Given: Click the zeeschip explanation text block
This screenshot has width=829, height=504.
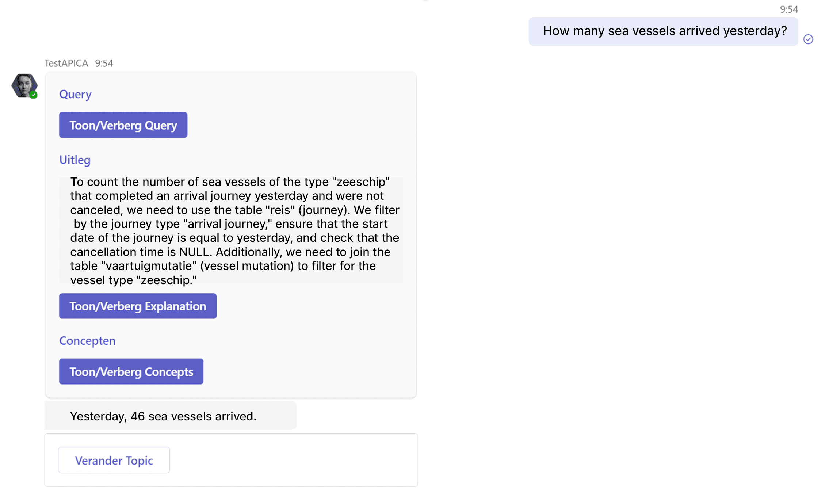Looking at the screenshot, I should coord(231,231).
